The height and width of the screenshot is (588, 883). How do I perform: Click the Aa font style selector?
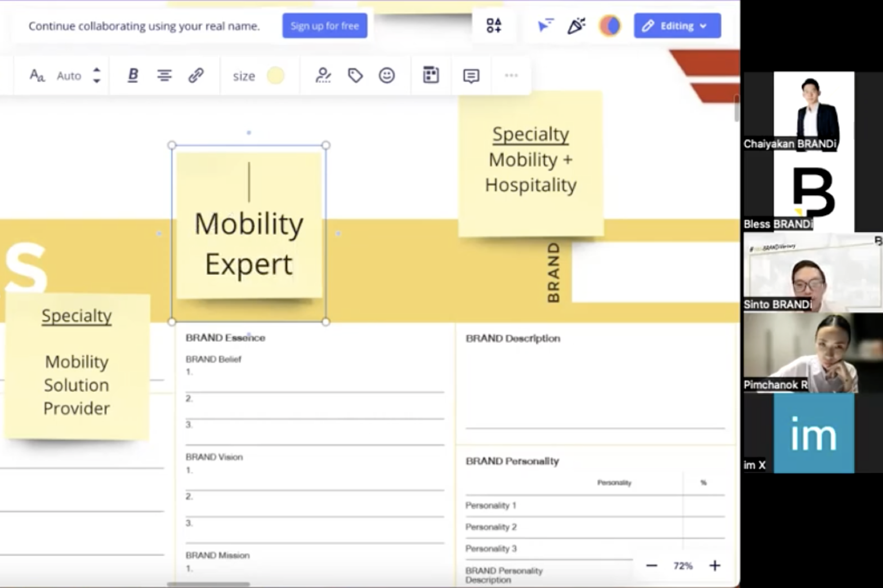37,75
